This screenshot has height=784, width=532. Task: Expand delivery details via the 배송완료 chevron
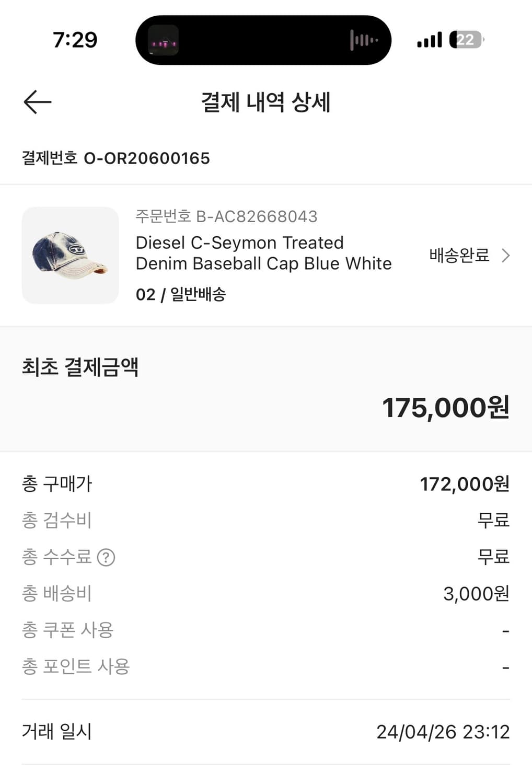[x=505, y=256]
